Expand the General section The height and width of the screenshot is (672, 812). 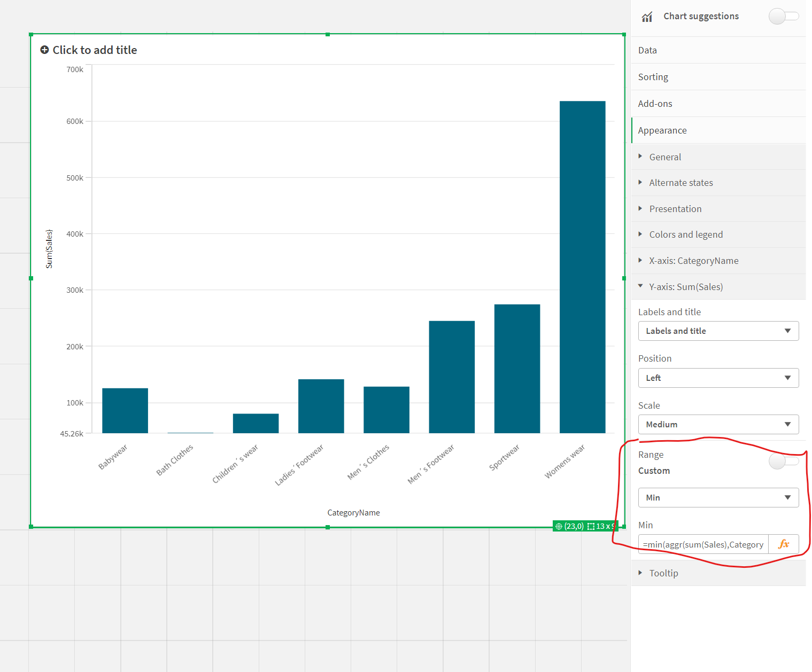click(665, 157)
